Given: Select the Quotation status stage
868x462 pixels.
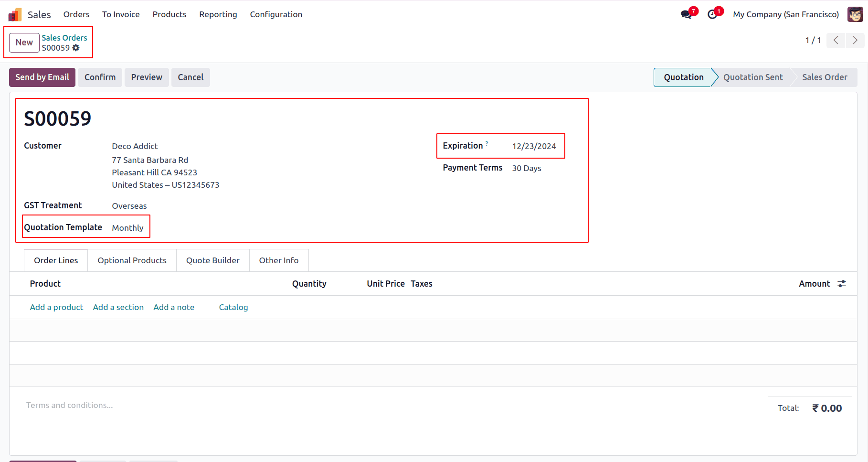Looking at the screenshot, I should coord(683,77).
